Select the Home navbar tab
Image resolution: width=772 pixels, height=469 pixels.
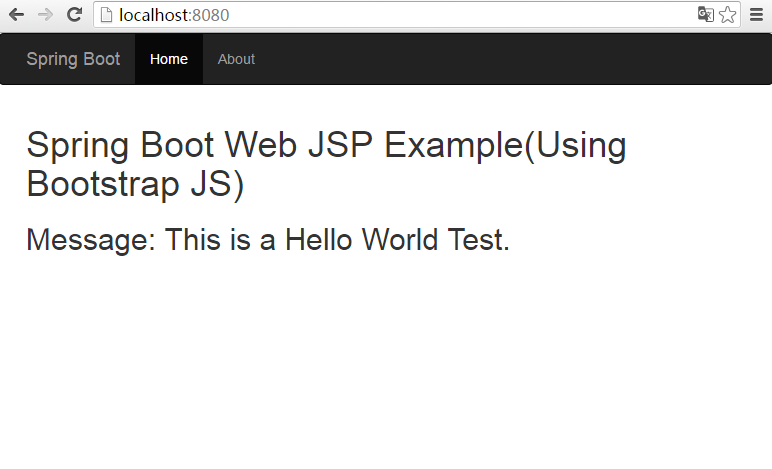[169, 59]
